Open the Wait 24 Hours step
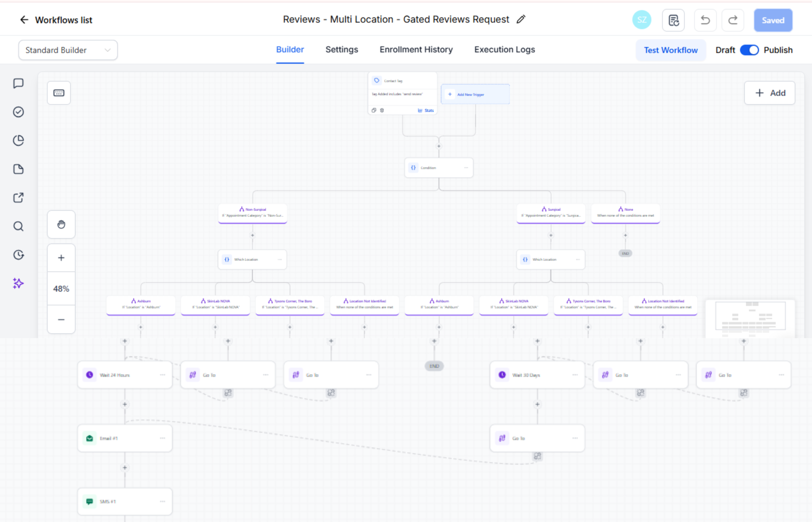The image size is (812, 522). click(x=125, y=375)
